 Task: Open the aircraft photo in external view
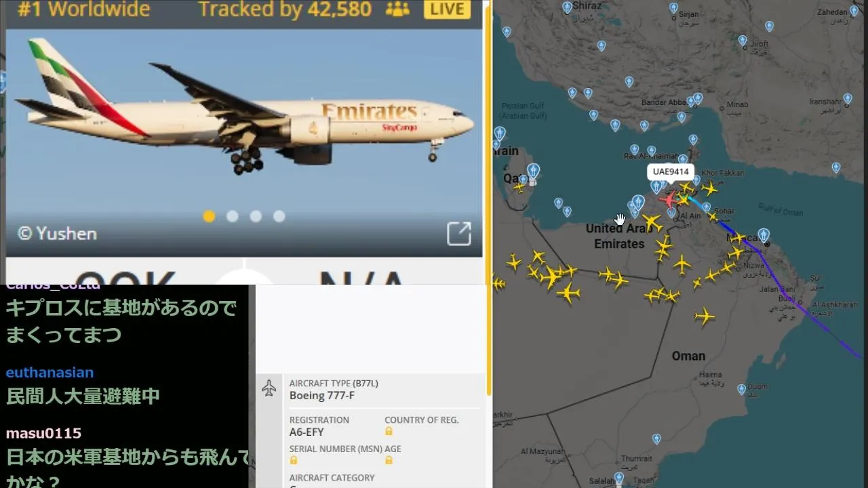click(x=459, y=233)
